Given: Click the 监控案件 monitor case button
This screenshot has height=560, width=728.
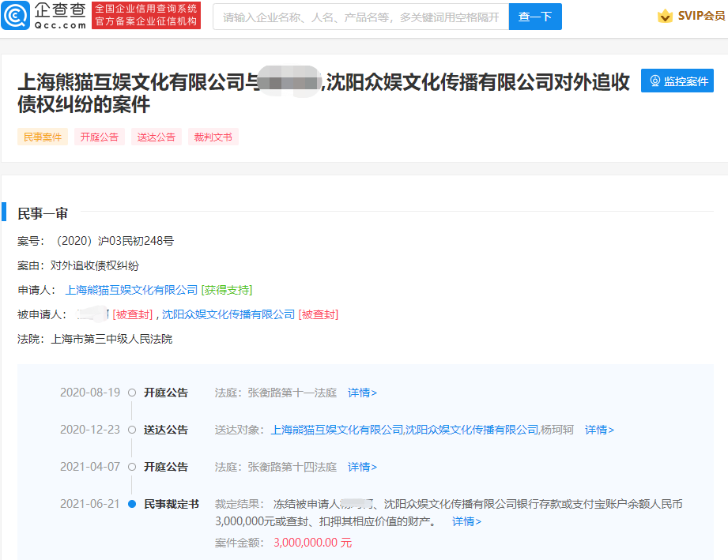Looking at the screenshot, I should point(677,81).
